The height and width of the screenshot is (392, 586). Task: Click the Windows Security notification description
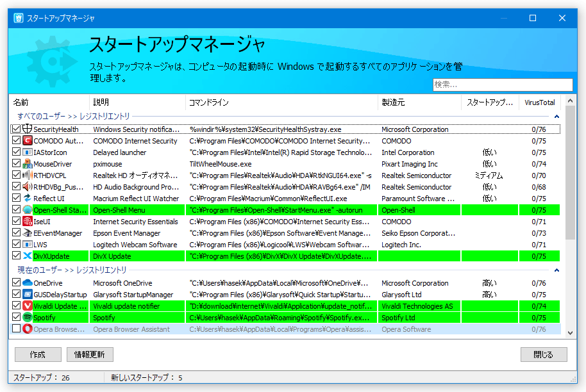tap(137, 129)
